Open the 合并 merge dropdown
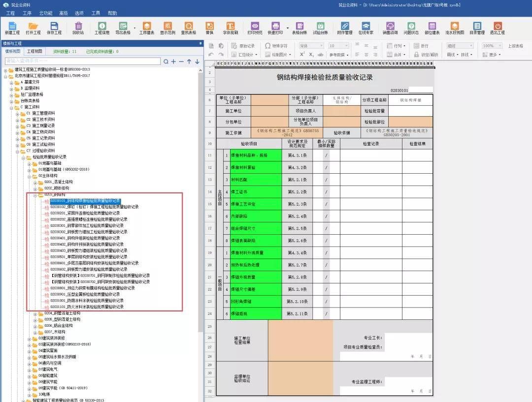 click(x=396, y=54)
